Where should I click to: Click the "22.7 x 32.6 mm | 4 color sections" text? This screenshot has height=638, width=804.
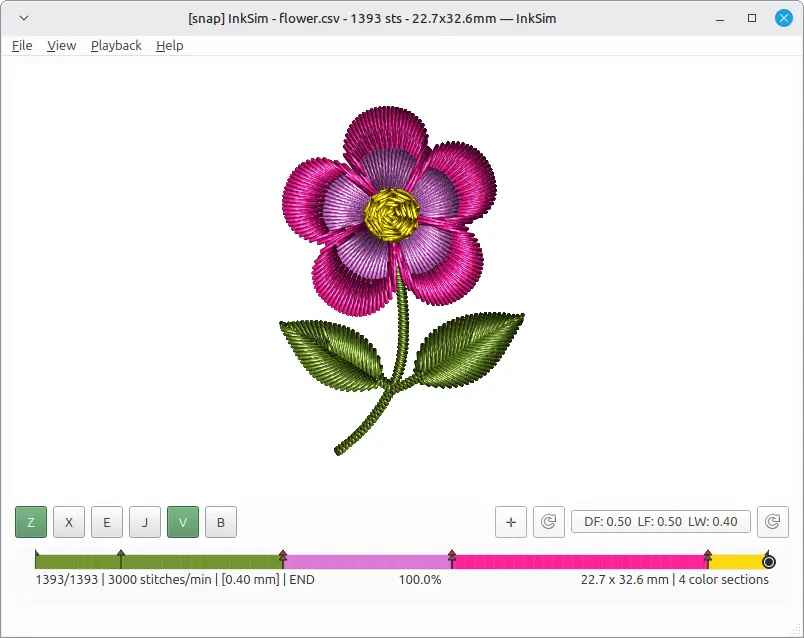tap(675, 580)
